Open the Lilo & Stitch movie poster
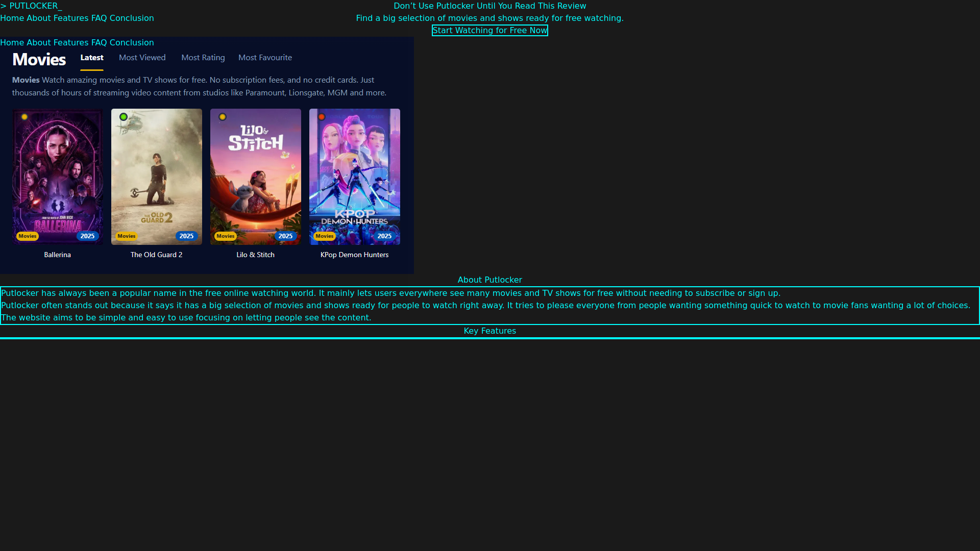980x551 pixels. [x=256, y=177]
